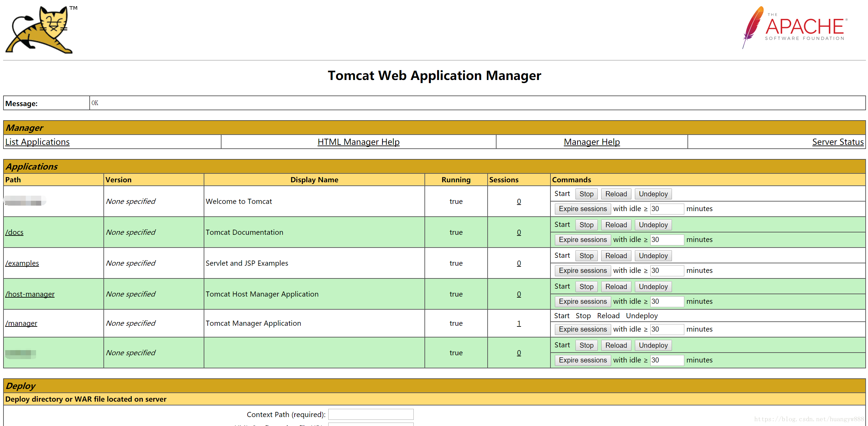Undeploy the last unnamed application row
This screenshot has height=426, width=868.
tap(653, 345)
